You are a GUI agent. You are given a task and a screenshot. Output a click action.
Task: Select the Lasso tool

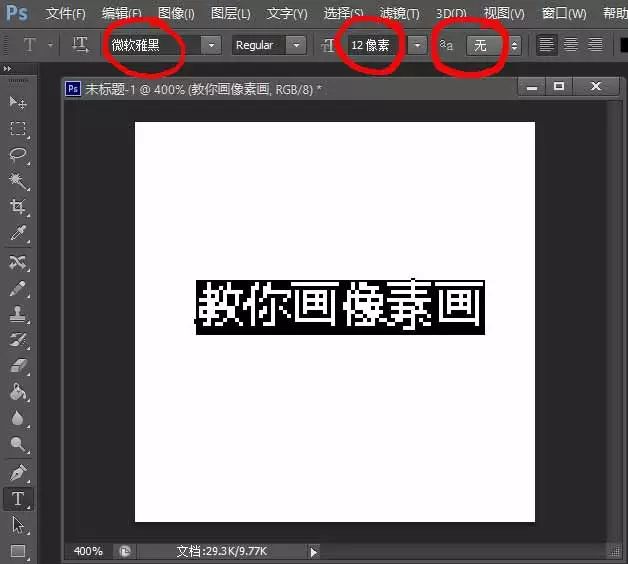pyautogui.click(x=18, y=155)
